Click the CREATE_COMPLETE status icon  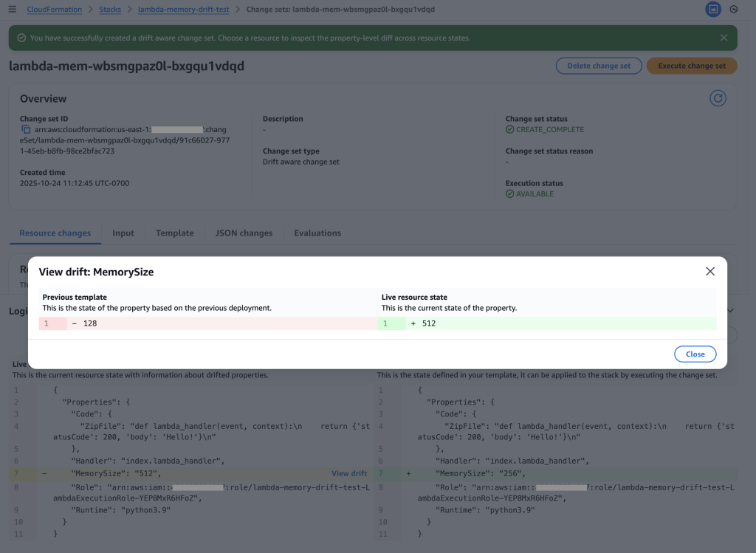click(x=510, y=129)
